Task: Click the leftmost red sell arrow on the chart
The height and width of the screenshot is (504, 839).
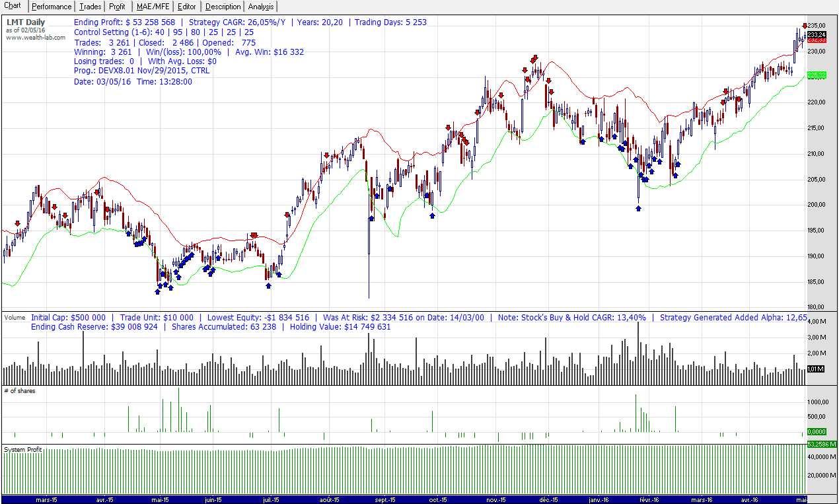Action: click(x=17, y=224)
